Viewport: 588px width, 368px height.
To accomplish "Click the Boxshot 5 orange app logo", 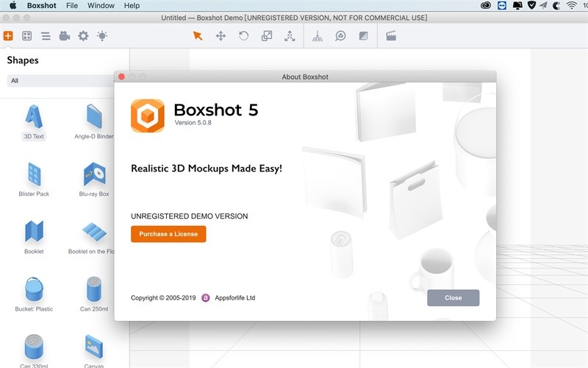I will (148, 116).
